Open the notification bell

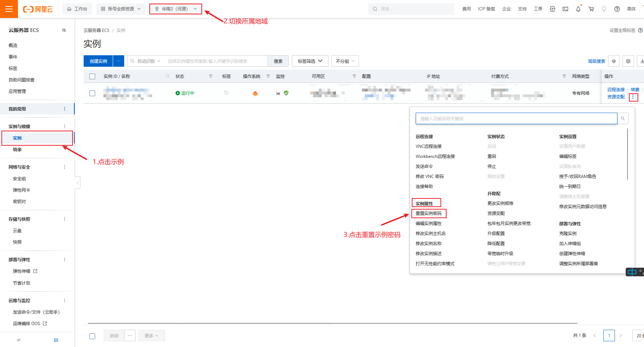[x=578, y=9]
